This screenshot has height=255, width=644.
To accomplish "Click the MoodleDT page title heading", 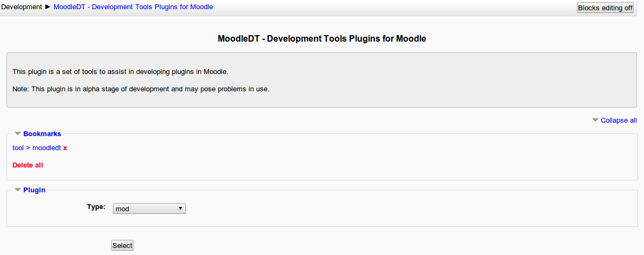I will [321, 39].
